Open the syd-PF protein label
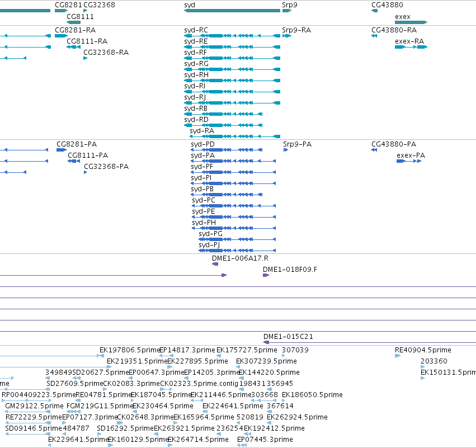Screen dimensions: 476x448 point(202,167)
